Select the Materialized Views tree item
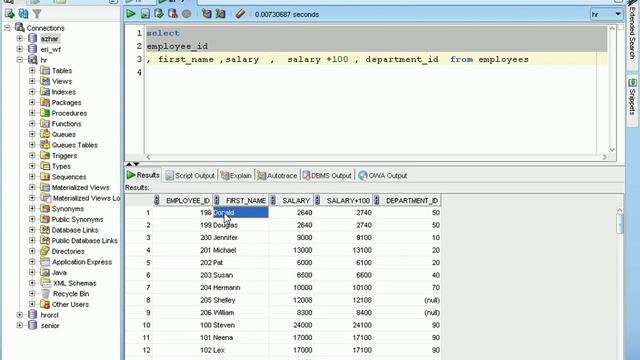Viewport: 640px width, 360px height. tap(80, 187)
